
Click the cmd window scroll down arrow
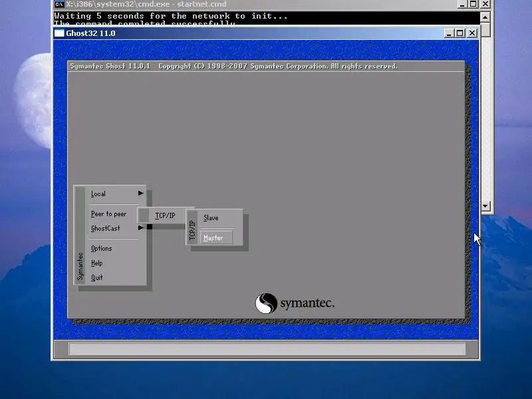coord(485,205)
